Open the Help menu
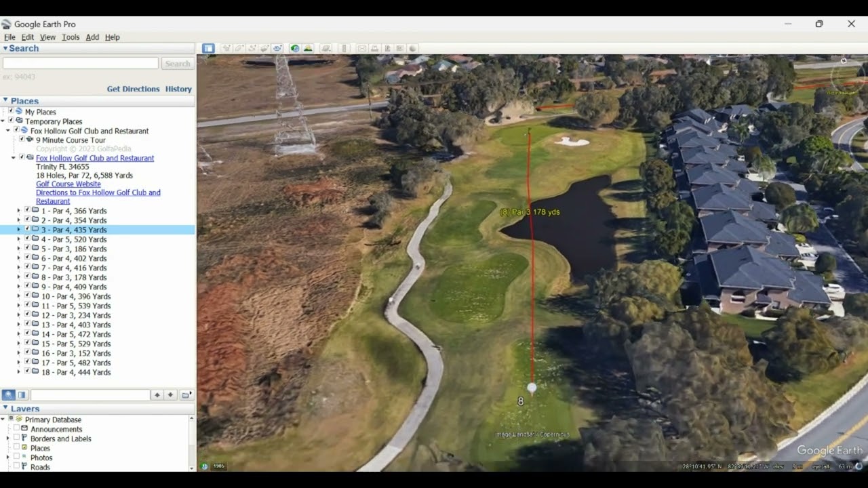This screenshot has height=488, width=868. (x=113, y=37)
